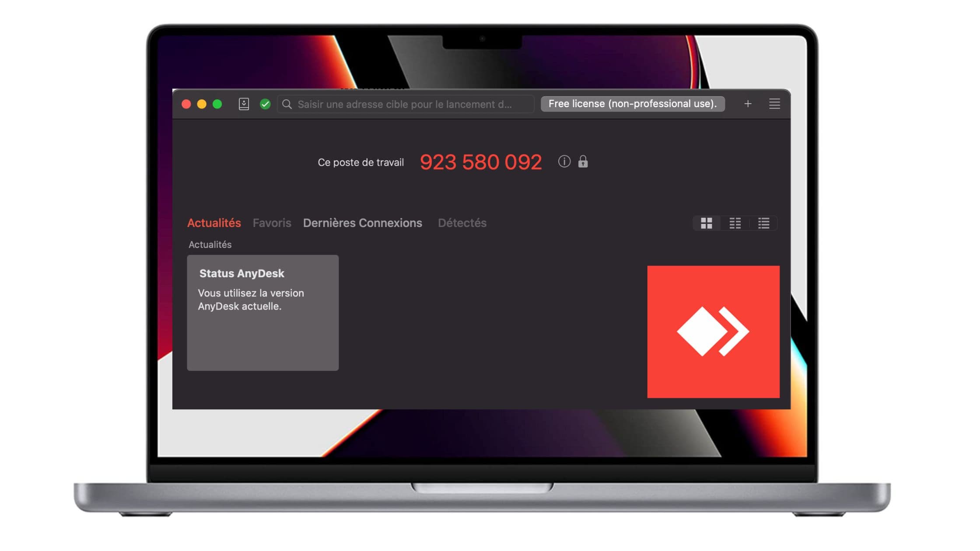
Task: Select the Dernières Connexions tab
Action: pos(362,223)
